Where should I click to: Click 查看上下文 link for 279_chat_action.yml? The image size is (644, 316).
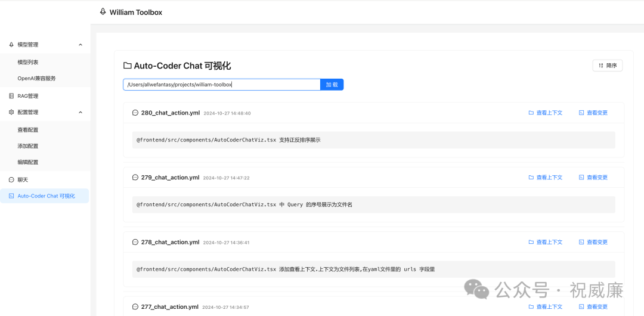[546, 178]
